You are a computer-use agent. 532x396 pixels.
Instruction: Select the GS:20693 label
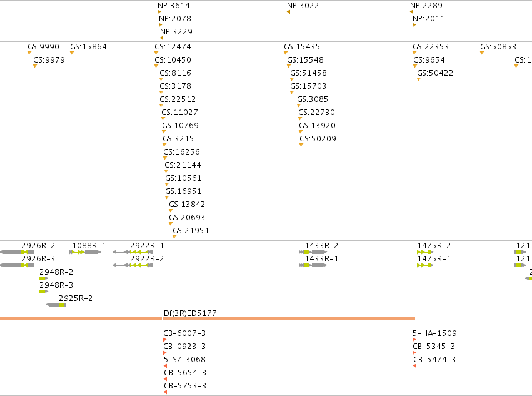[x=188, y=218]
